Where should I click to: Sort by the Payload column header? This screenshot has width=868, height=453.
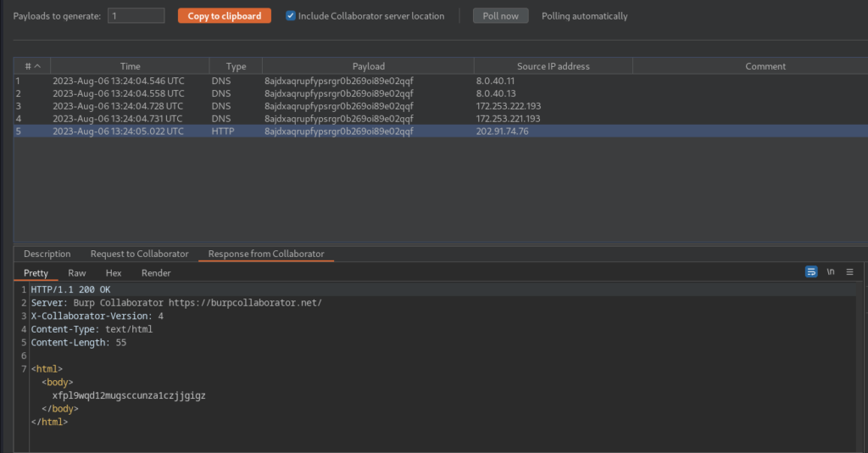(368, 66)
